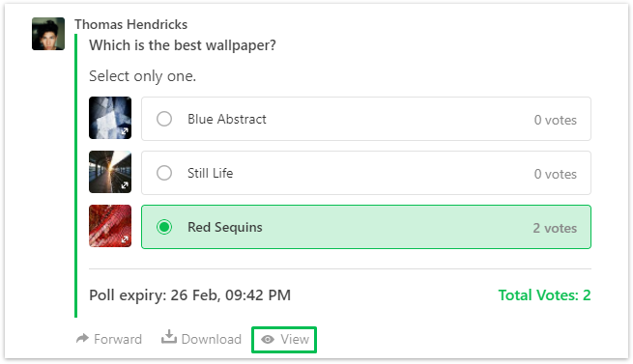This screenshot has width=633, height=364.
Task: Select the Still Life radio button
Action: point(164,173)
